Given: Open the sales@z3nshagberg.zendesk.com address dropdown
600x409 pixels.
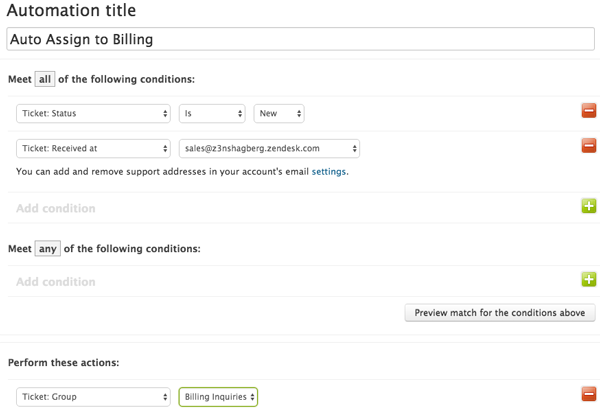Looking at the screenshot, I should 269,148.
